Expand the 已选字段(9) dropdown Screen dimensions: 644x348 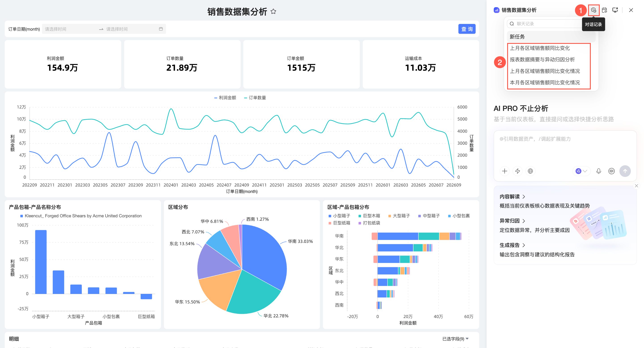tap(455, 339)
